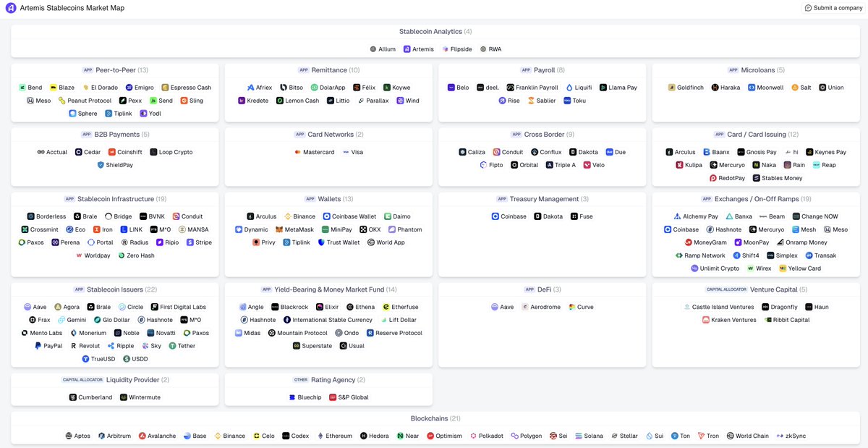Open Castle Island Ventures entry
Image resolution: width=868 pixels, height=448 pixels.
coord(719,307)
